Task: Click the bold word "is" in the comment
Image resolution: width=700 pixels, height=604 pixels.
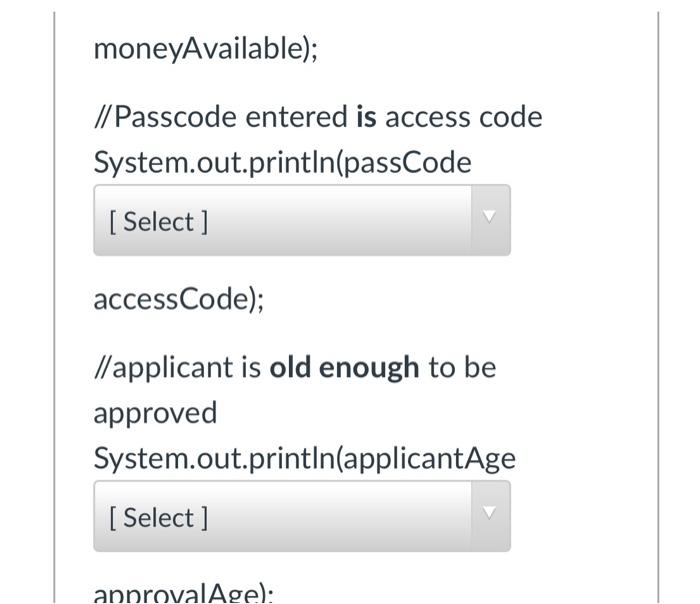Action: [366, 117]
